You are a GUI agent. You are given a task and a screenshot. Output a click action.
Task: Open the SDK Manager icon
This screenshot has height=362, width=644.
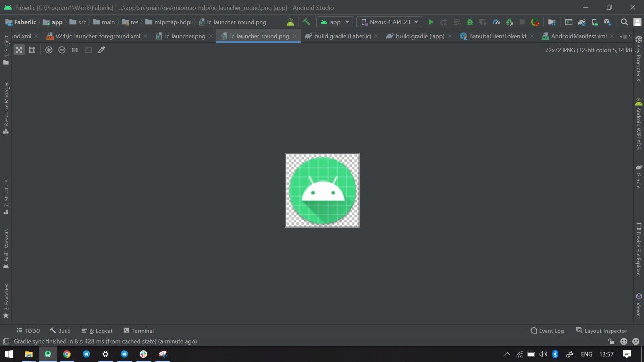point(607,22)
